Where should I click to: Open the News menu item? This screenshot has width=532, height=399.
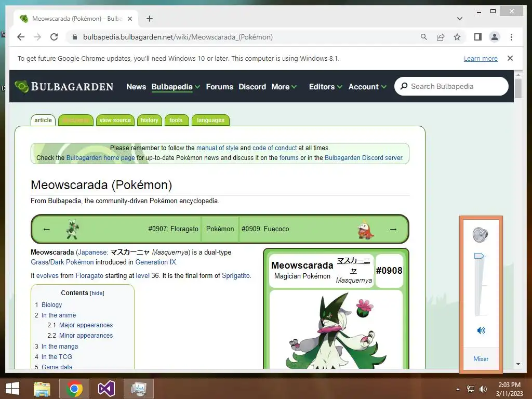click(x=136, y=87)
